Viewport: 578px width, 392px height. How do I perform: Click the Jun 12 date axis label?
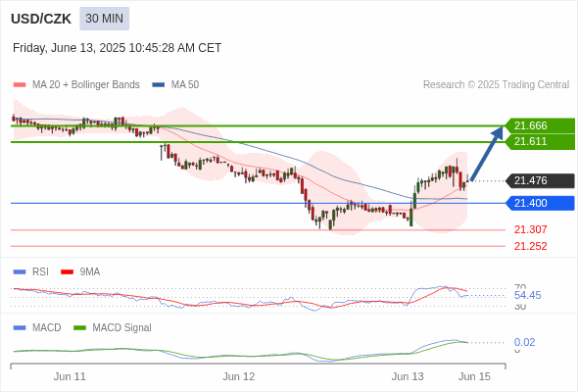coord(239,377)
